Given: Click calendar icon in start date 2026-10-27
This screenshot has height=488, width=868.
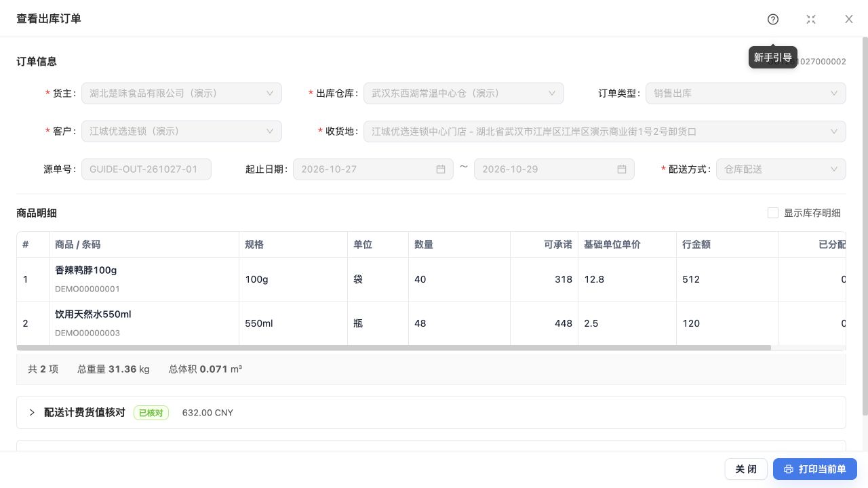Looking at the screenshot, I should pyautogui.click(x=441, y=169).
